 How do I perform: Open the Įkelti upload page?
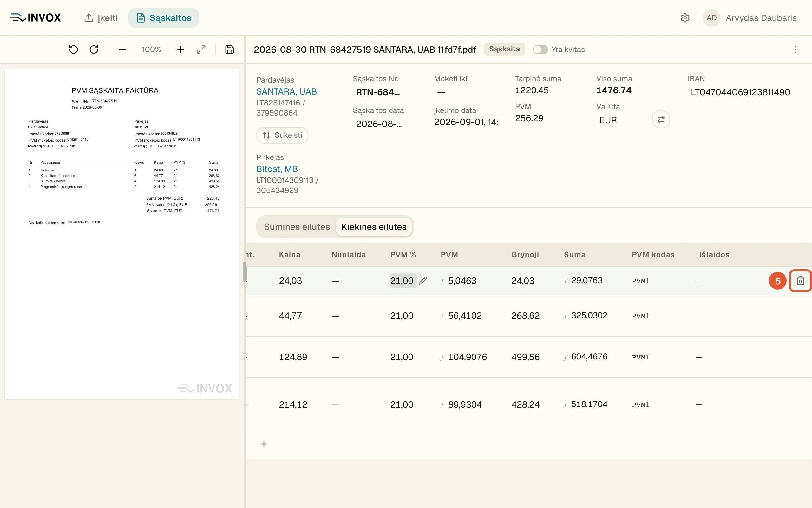[x=101, y=18]
